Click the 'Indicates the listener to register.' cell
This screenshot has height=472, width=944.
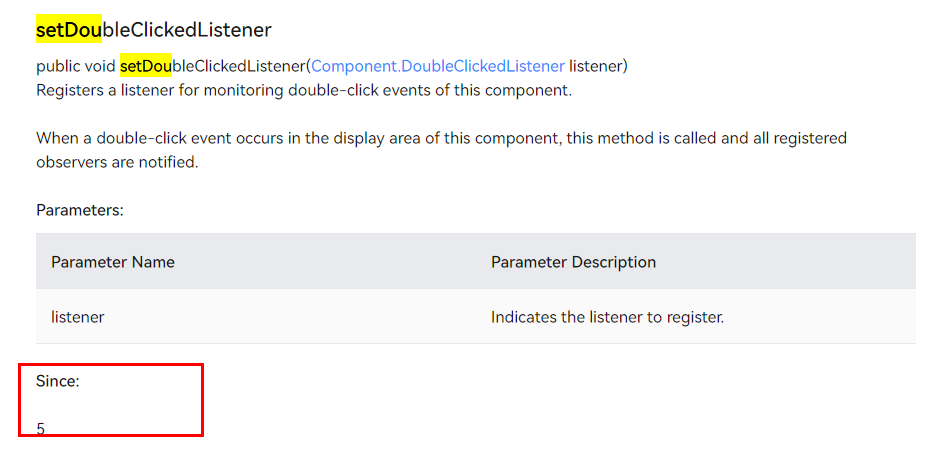tap(607, 317)
